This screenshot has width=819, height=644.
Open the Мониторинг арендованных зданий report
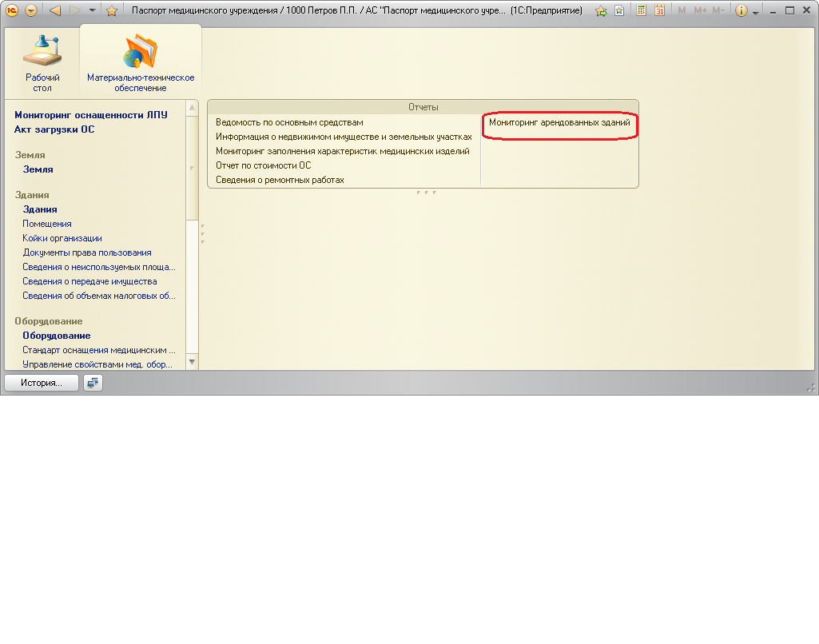click(x=559, y=123)
